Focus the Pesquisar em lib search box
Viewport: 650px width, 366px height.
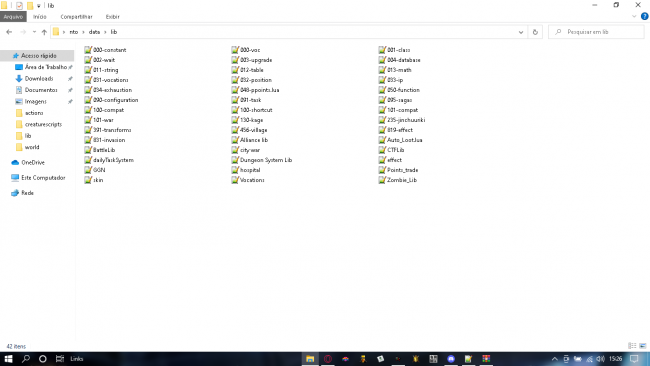click(x=596, y=32)
